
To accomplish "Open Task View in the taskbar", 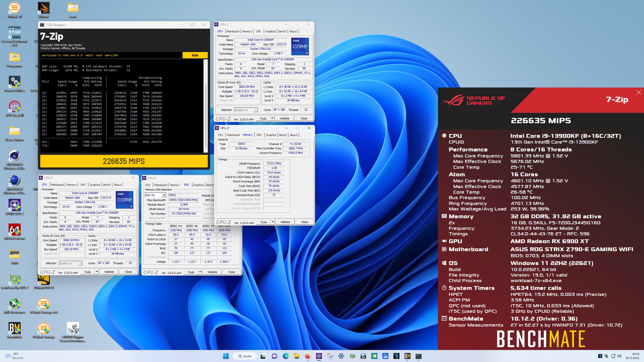I will [263, 356].
